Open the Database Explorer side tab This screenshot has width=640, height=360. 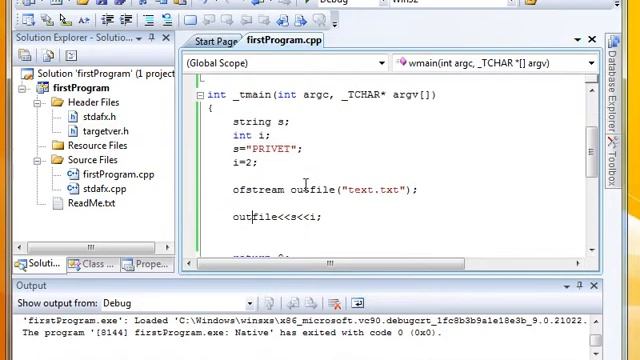[613, 84]
